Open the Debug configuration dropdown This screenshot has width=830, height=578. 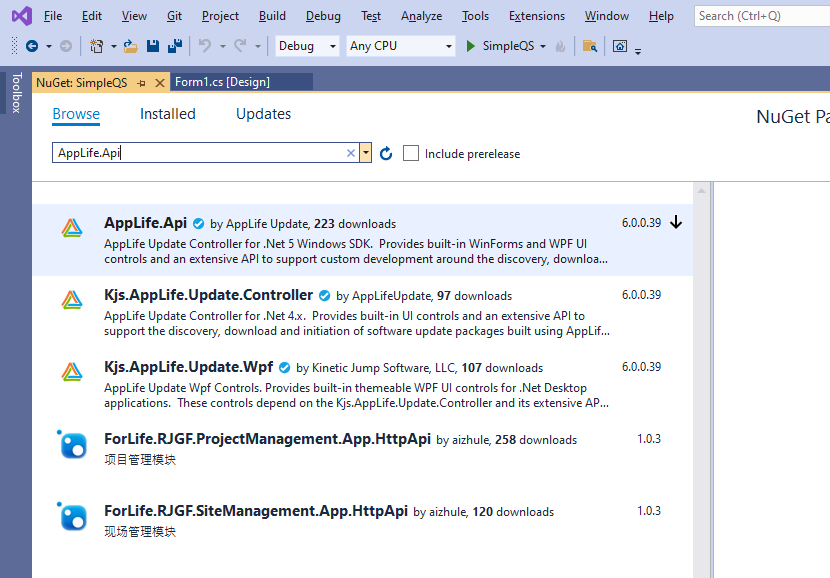(x=307, y=46)
